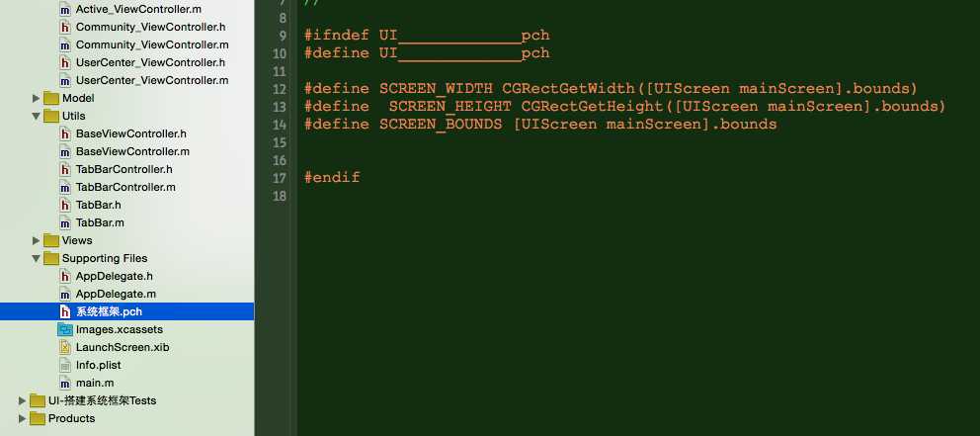Viewport: 980px width, 436px height.
Task: Place cursor on the #endif line
Action: point(332,178)
